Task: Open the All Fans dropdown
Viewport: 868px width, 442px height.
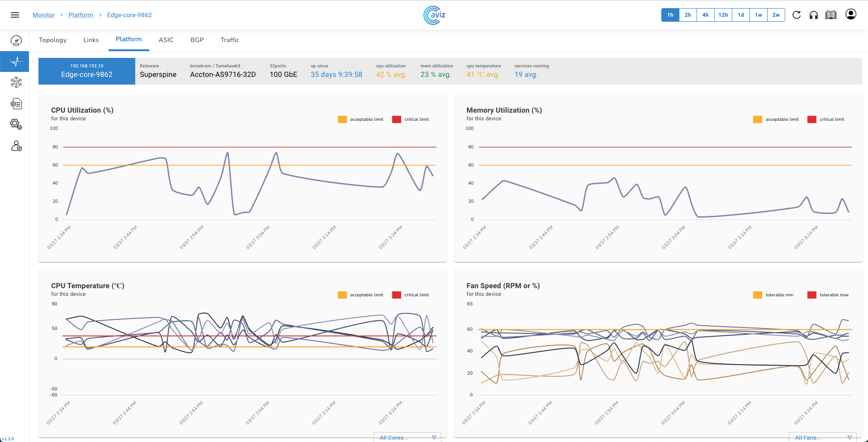Action: tap(823, 437)
